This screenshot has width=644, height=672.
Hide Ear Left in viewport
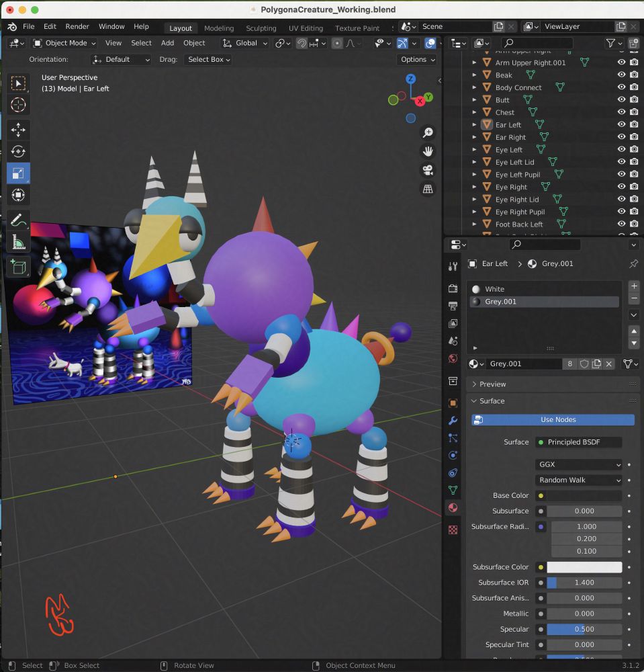(x=621, y=124)
